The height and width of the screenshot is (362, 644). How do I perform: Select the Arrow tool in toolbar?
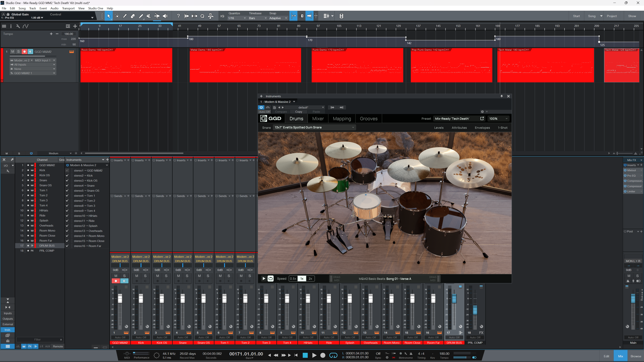coord(109,16)
